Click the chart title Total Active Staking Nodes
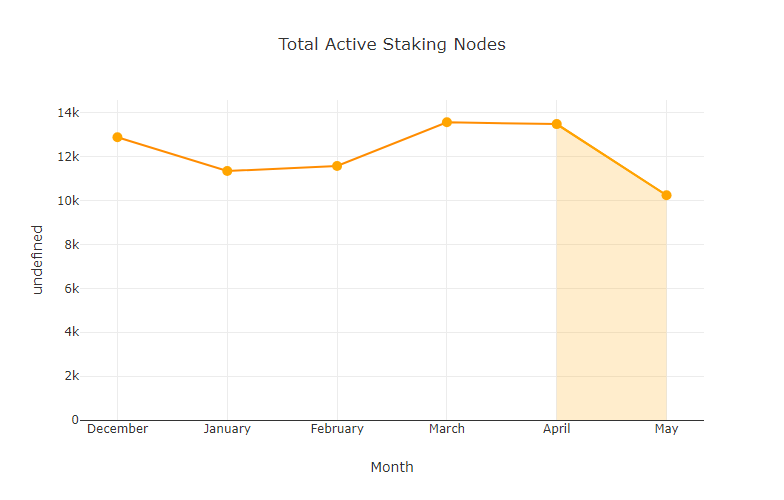Viewport: 784px width, 500px height. [x=392, y=44]
